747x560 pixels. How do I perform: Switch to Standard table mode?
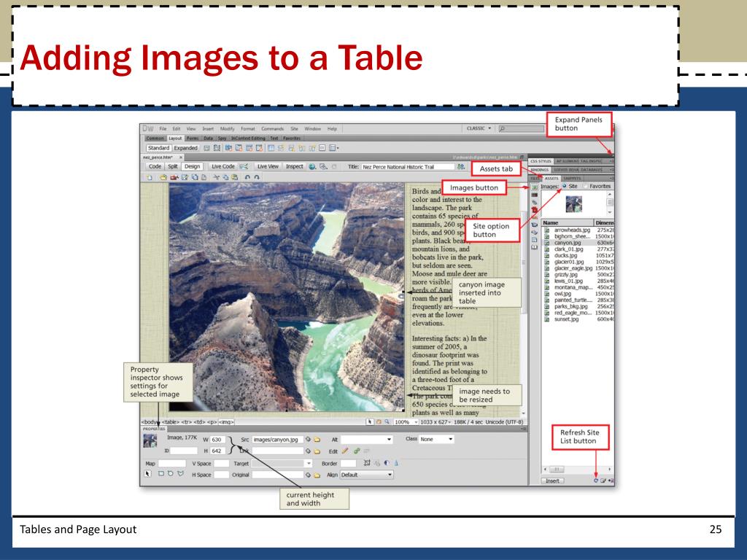click(158, 148)
